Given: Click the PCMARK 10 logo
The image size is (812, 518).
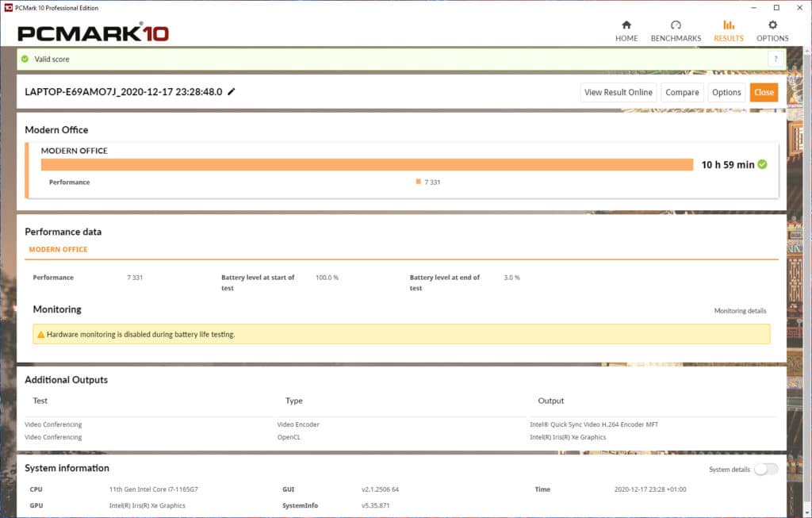Looking at the screenshot, I should point(94,33).
